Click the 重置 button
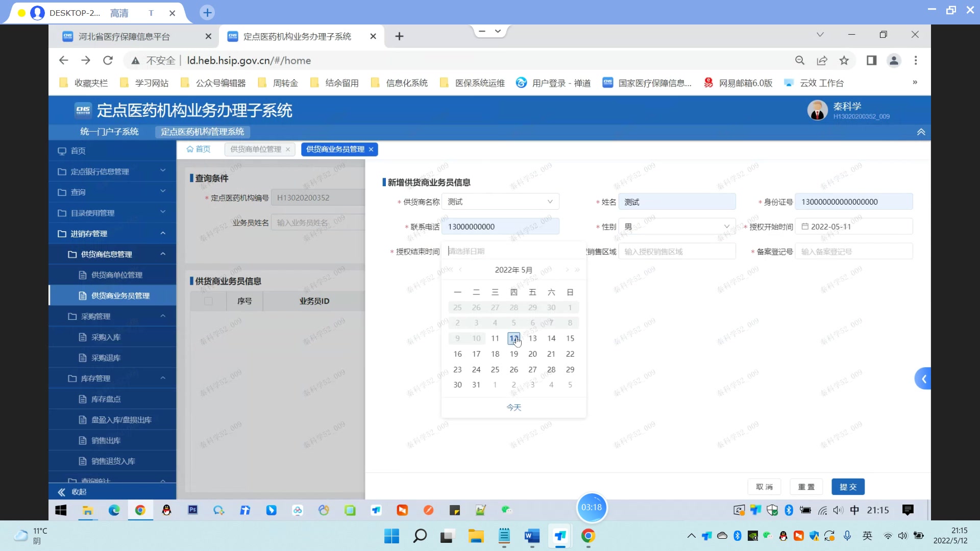This screenshot has width=980, height=551. pos(806,487)
